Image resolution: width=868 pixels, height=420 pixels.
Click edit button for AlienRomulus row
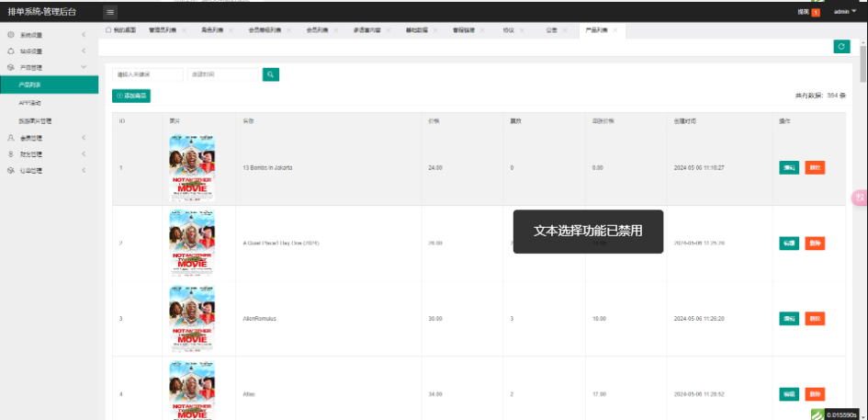coord(789,319)
